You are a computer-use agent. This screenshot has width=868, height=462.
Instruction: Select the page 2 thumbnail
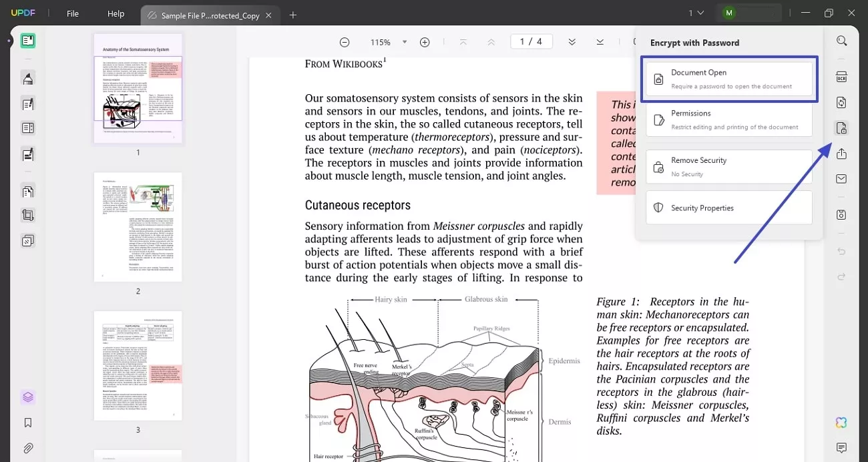[x=138, y=227]
